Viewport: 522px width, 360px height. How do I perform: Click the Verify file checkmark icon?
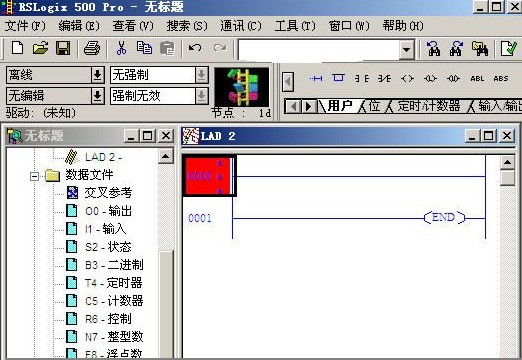pyautogui.click(x=509, y=49)
